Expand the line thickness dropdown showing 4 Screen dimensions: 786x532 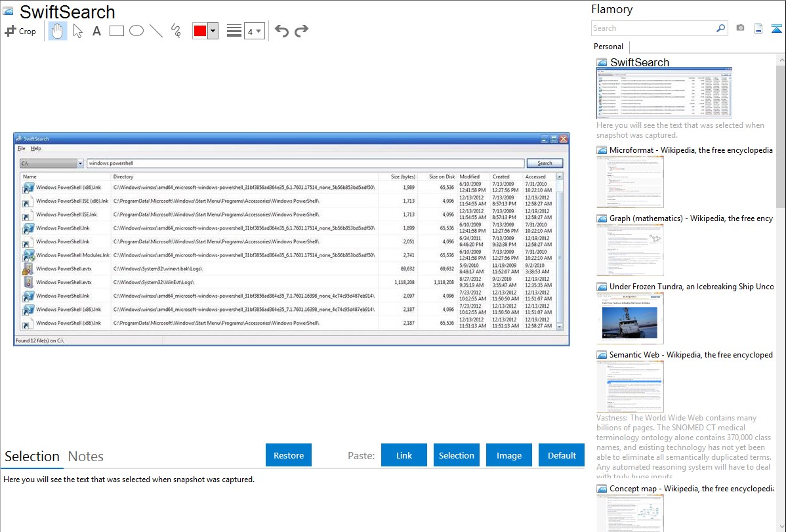[x=259, y=31]
